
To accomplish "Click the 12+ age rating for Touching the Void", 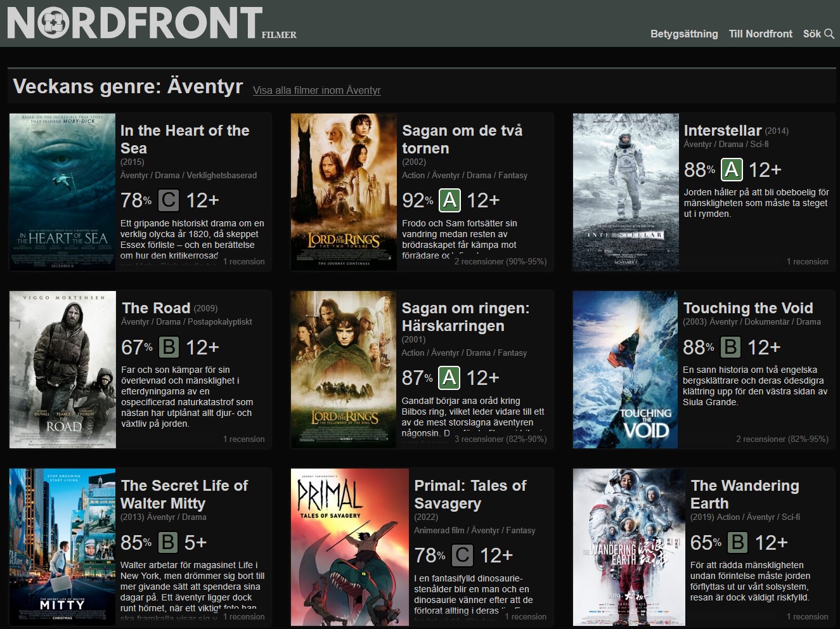I will [x=764, y=347].
